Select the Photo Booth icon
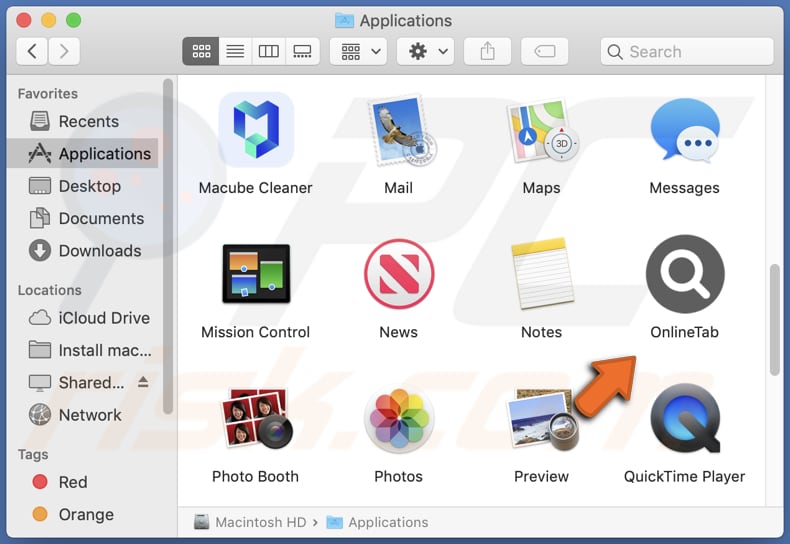 pyautogui.click(x=256, y=418)
